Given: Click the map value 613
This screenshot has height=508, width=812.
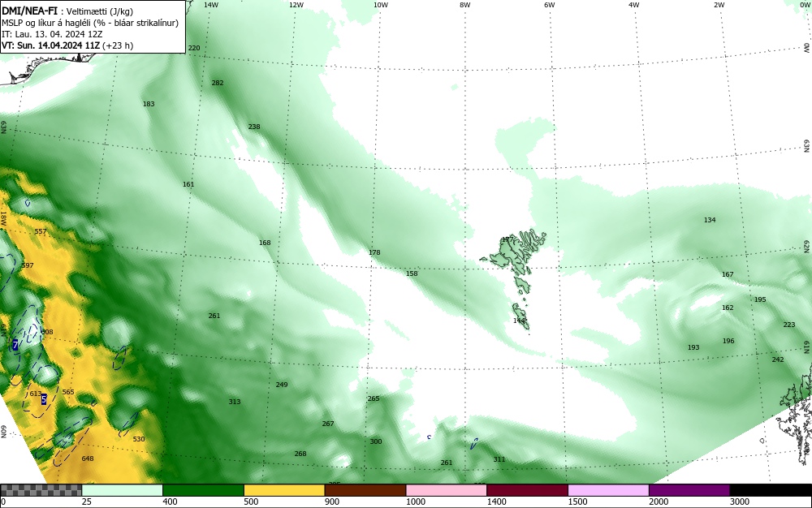Looking at the screenshot, I should coord(35,394).
